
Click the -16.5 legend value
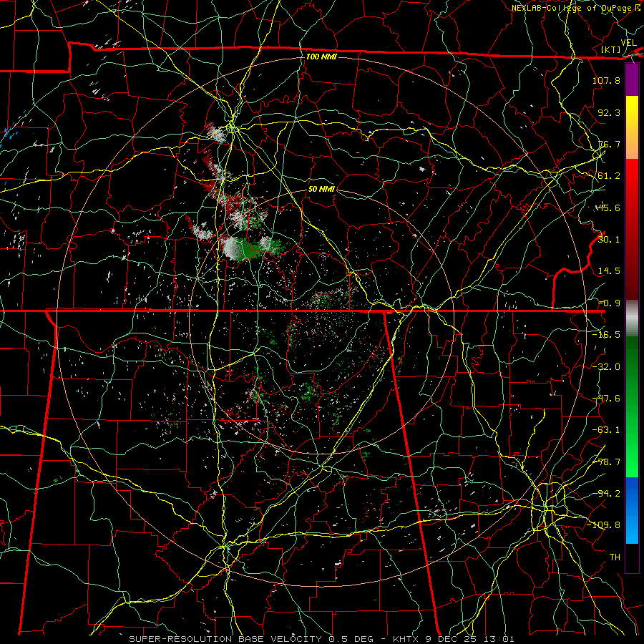[x=606, y=335]
